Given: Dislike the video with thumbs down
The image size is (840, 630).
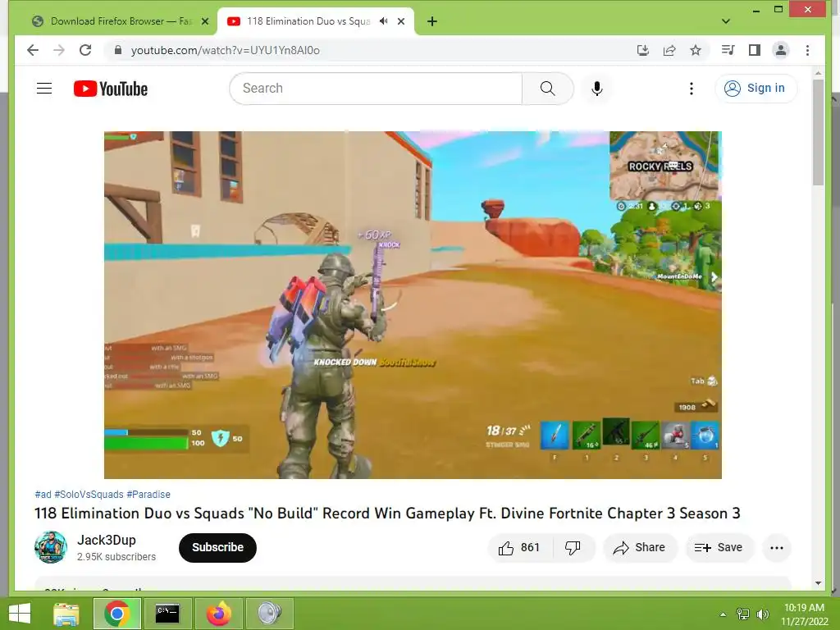Looking at the screenshot, I should tap(573, 547).
